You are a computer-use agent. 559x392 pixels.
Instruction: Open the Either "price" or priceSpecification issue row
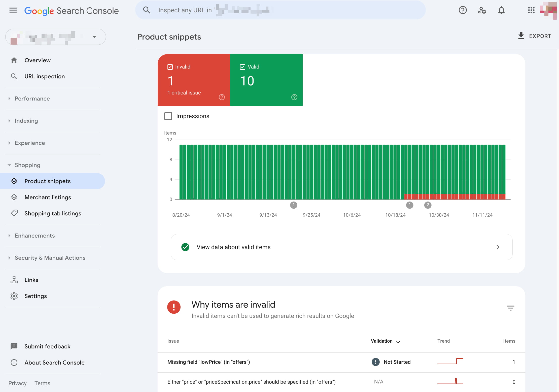click(x=341, y=382)
